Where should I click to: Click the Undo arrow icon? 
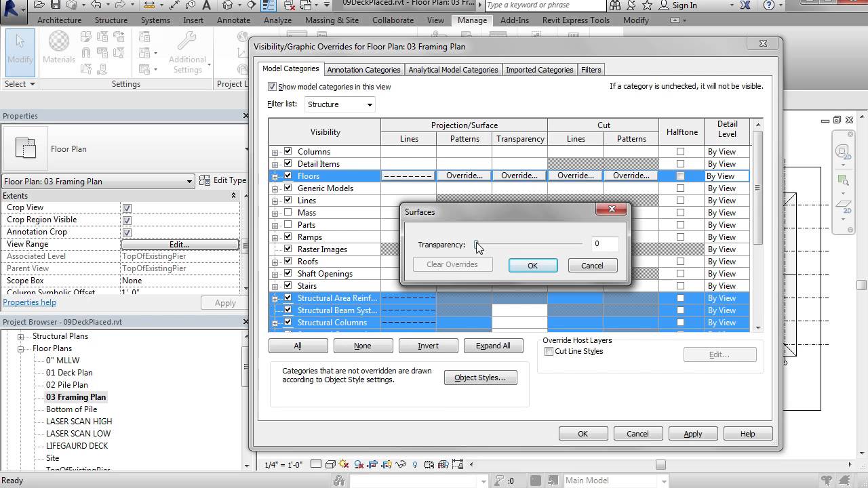pyautogui.click(x=96, y=5)
